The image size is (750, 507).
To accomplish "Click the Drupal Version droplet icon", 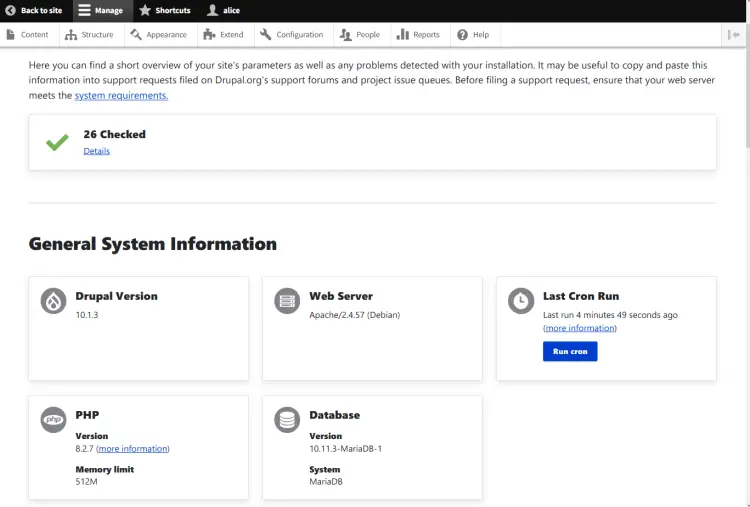I will pyautogui.click(x=54, y=300).
